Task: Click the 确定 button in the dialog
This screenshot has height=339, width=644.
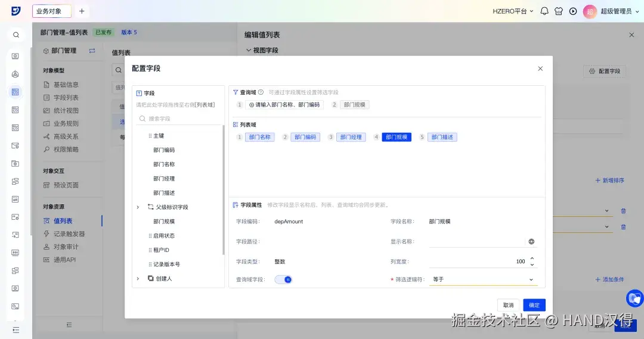Action: click(x=534, y=305)
